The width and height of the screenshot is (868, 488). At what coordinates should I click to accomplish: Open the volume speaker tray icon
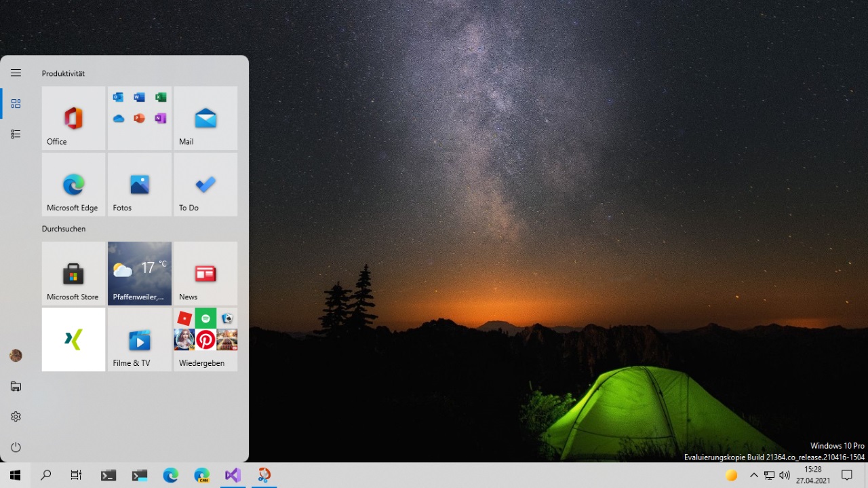pos(785,475)
